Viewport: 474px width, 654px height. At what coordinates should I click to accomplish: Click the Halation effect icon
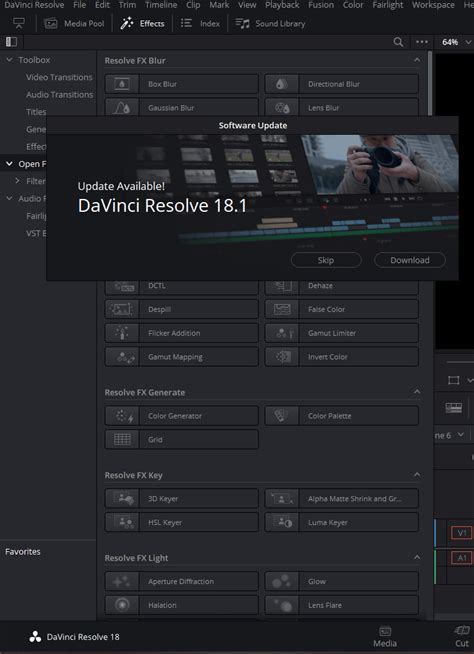pos(121,605)
